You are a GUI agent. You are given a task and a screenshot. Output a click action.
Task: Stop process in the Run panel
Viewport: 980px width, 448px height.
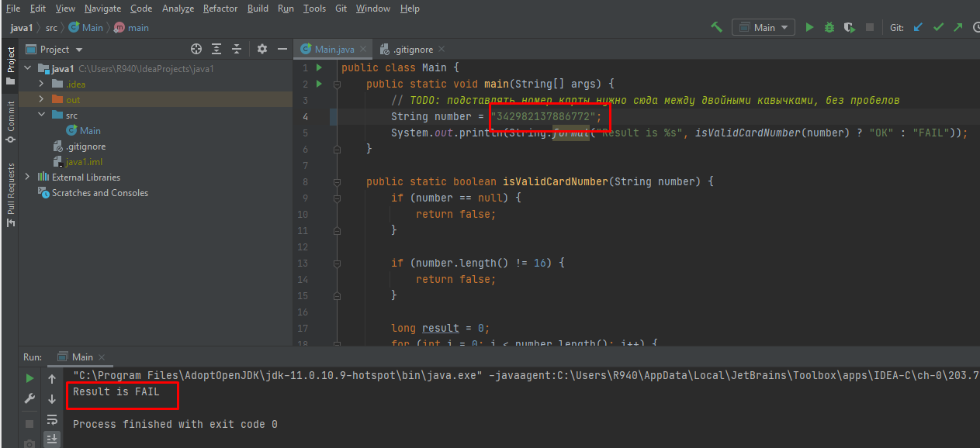pos(29,424)
